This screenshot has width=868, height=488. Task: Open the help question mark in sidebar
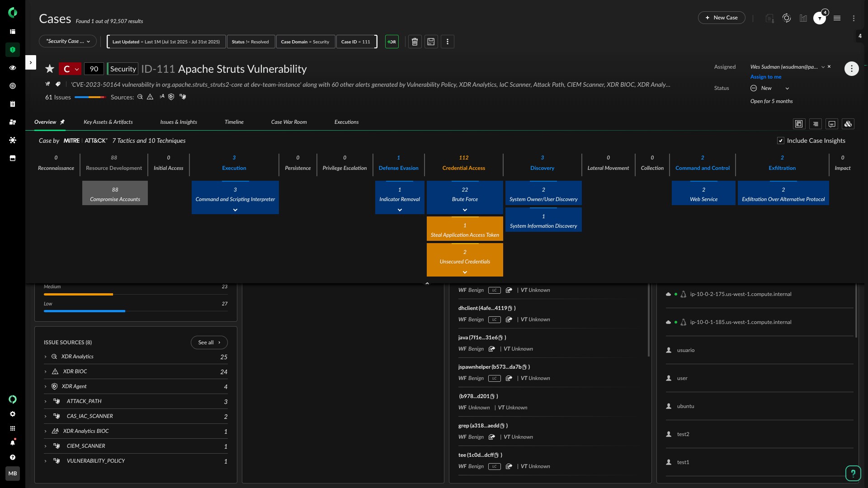(13, 457)
